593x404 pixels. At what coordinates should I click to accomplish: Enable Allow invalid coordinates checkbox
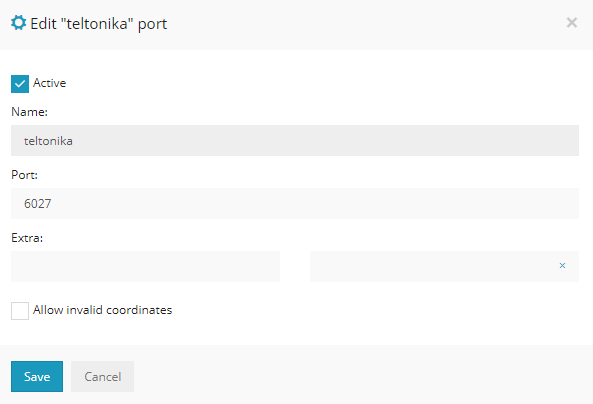(x=20, y=311)
